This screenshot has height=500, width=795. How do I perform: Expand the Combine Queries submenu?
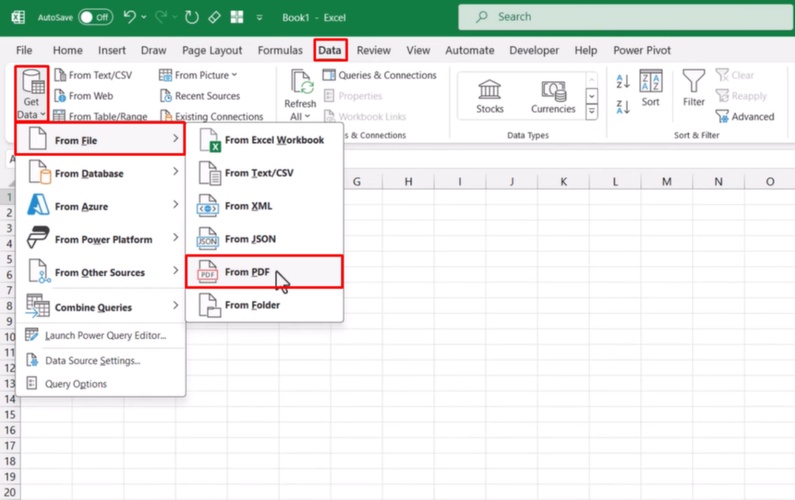point(100,306)
